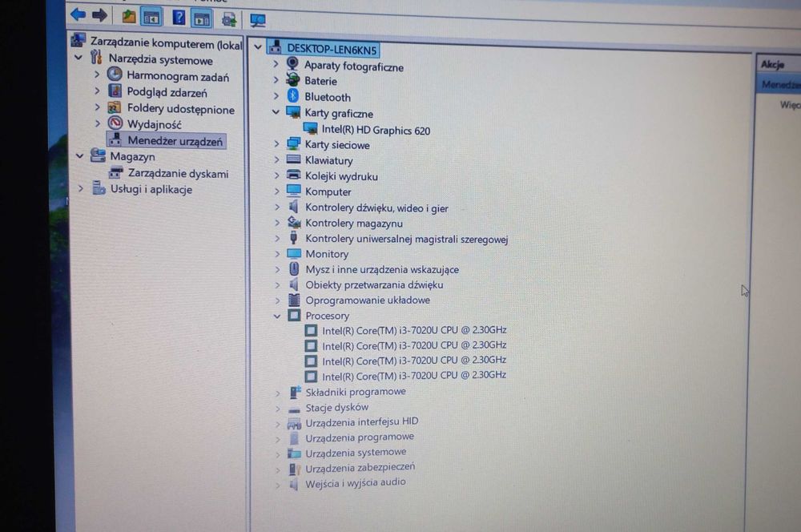Expand the Bluetooth category arrow
The image size is (801, 532).
(x=276, y=95)
